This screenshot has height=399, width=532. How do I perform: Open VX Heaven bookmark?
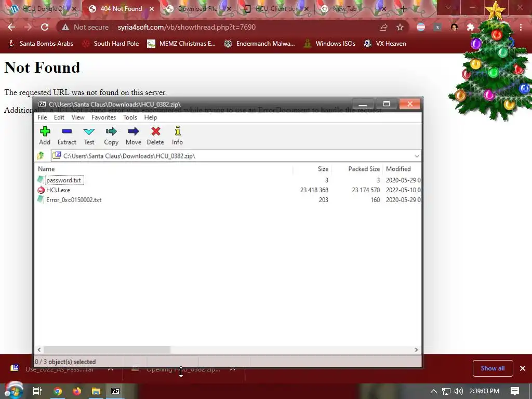pyautogui.click(x=385, y=44)
